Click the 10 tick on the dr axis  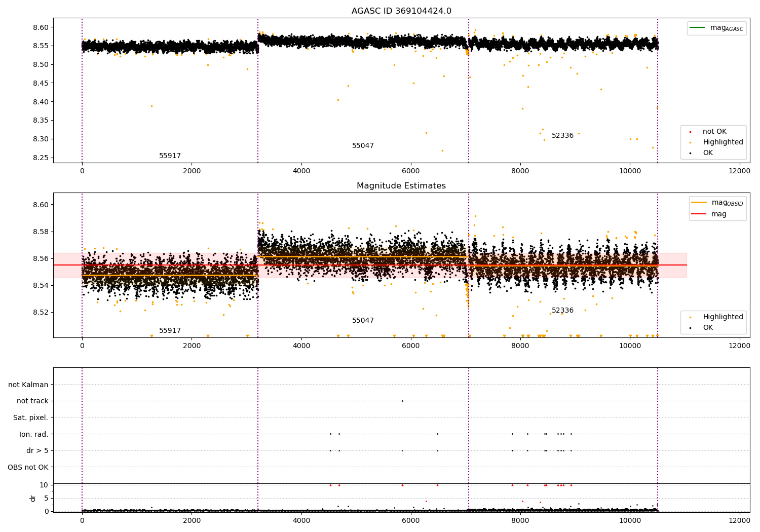(x=44, y=485)
